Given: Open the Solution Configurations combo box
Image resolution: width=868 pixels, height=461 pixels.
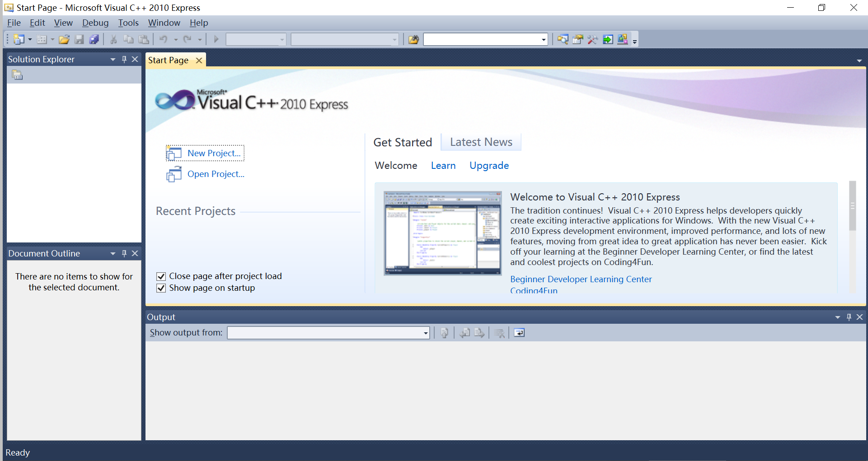Looking at the screenshot, I should coord(256,40).
